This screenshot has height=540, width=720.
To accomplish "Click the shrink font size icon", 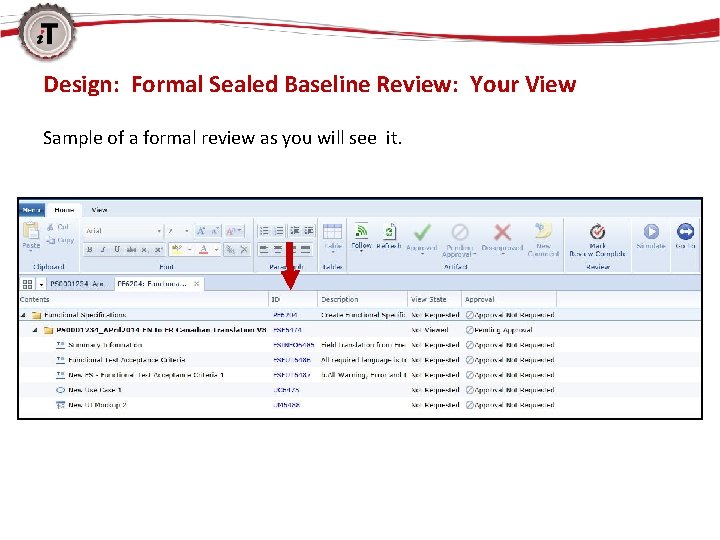I will point(214,231).
